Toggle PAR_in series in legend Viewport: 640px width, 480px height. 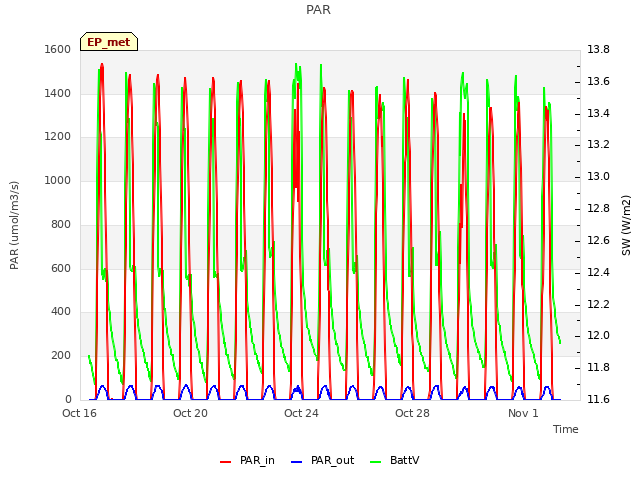247,460
